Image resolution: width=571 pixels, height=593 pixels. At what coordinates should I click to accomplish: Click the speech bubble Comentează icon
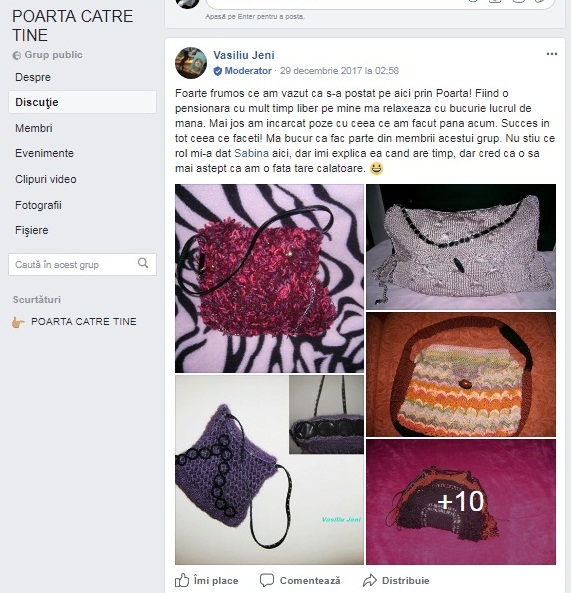click(x=267, y=580)
